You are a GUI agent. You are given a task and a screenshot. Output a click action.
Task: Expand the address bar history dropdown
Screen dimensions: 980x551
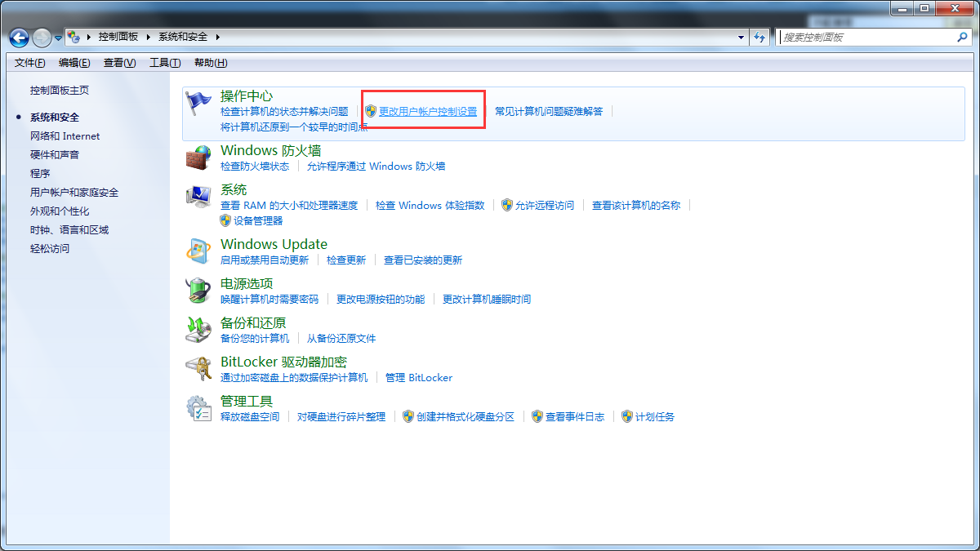point(741,37)
